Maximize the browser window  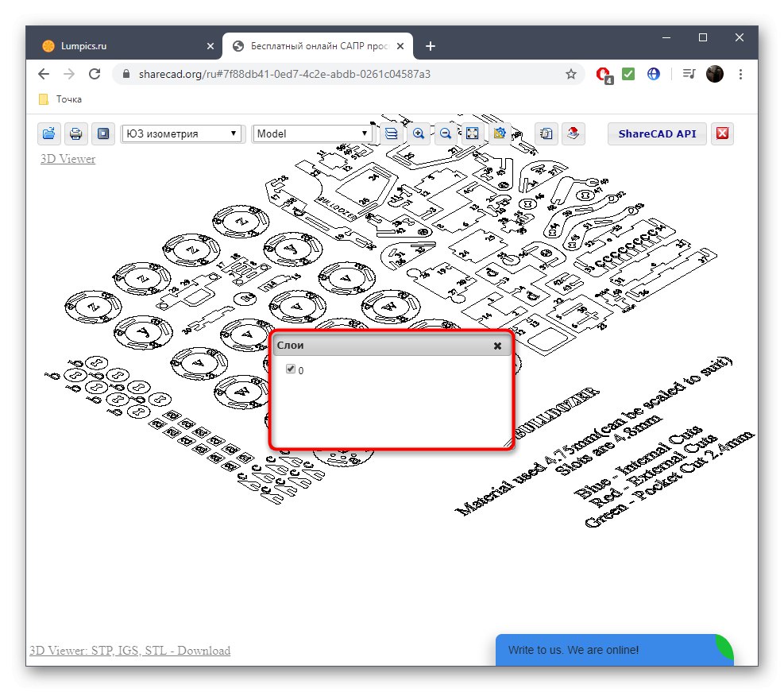coord(703,37)
